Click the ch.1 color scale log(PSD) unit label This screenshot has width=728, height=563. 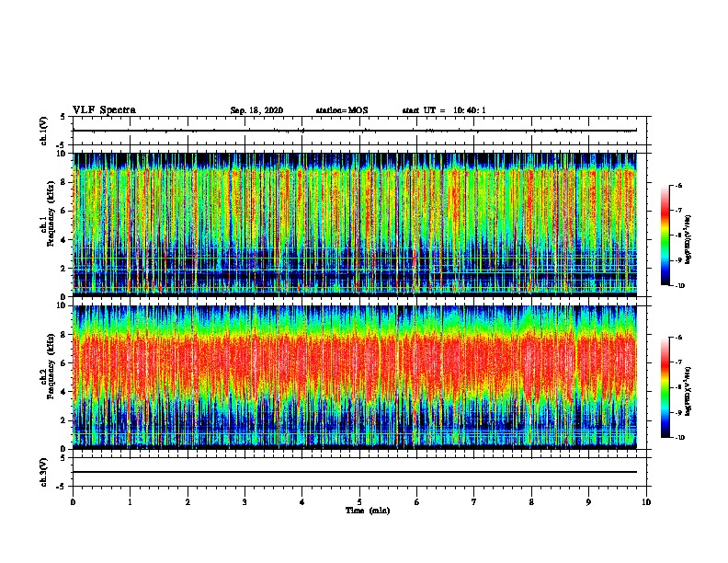click(688, 240)
